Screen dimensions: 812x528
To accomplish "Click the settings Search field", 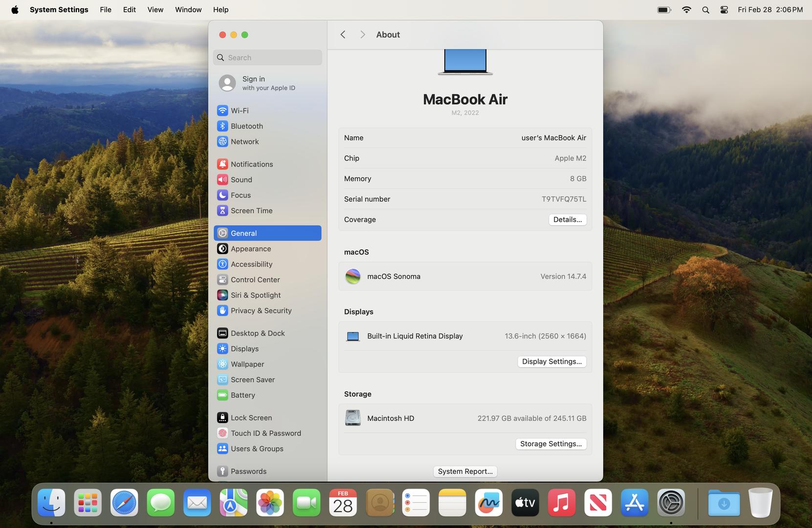I will (268, 58).
